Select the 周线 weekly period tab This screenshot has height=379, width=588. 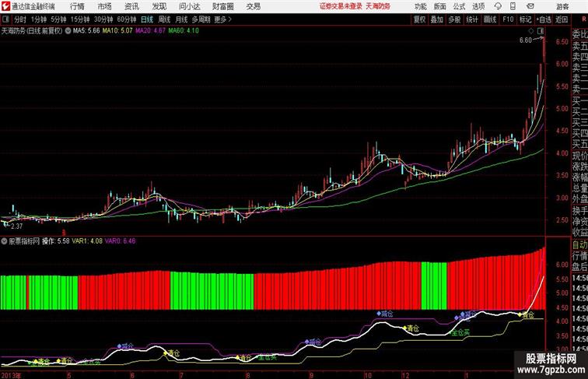pos(164,19)
